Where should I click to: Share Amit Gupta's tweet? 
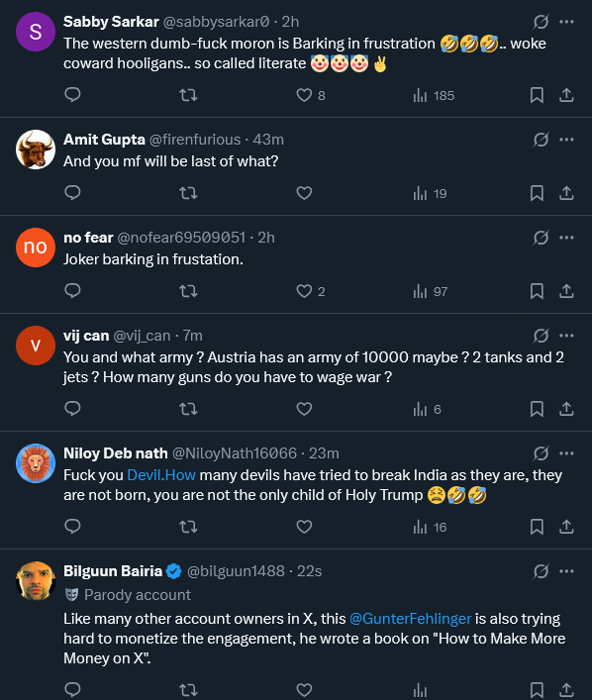(566, 193)
